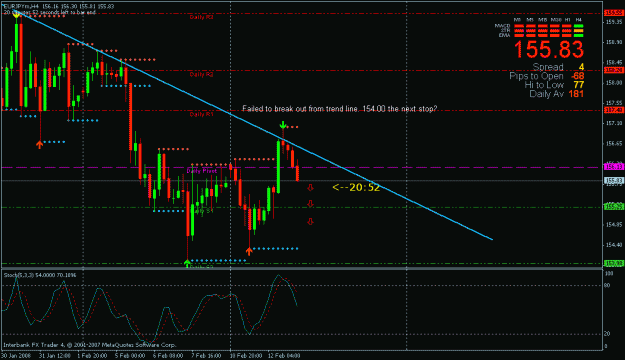Click the 154.85 price axis label
Viewport: 625px width, 360px height.
coord(614,224)
